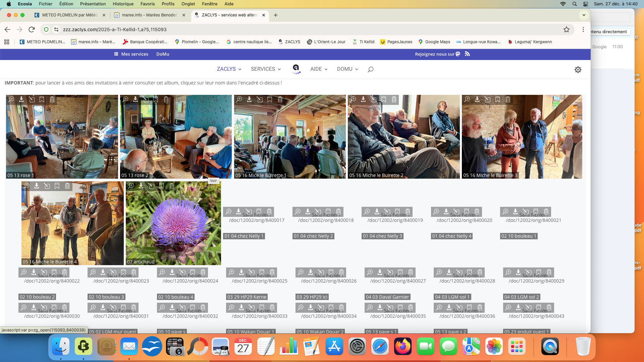The image size is (644, 362).
Task: Expand the DOMU dropdown menu
Action: 347,69
